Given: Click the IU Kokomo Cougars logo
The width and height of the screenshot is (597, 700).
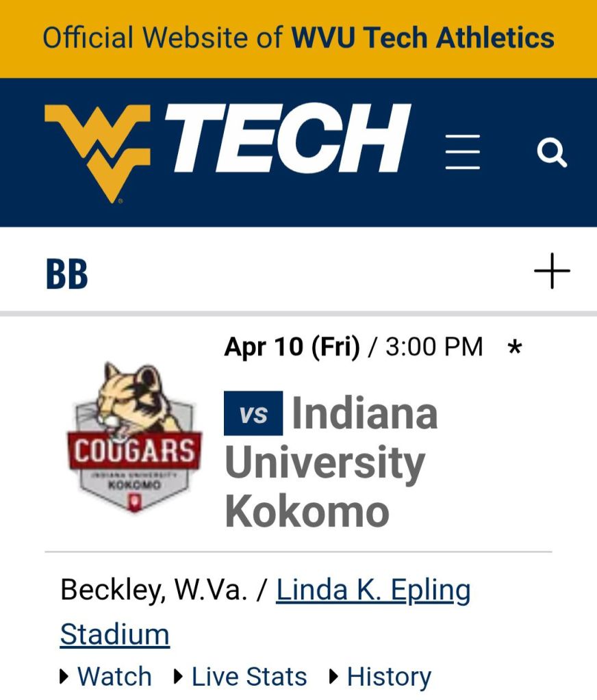Looking at the screenshot, I should (134, 439).
